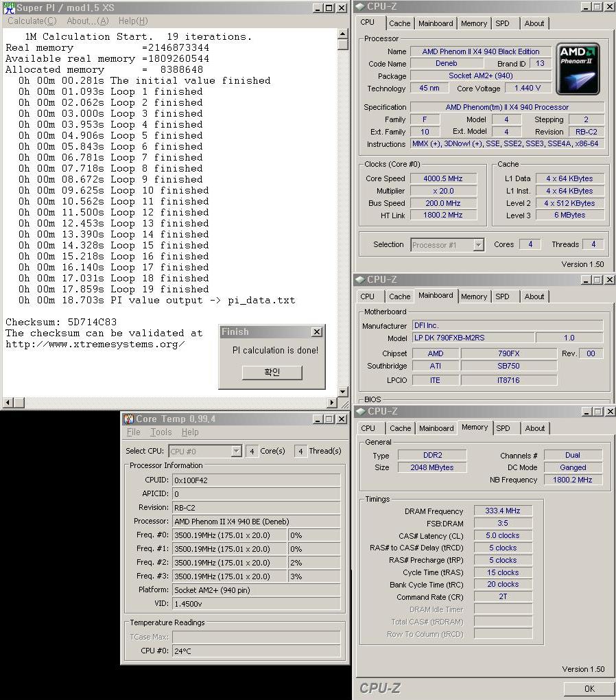Click the AMD Phenom II logo in CPU-Z
This screenshot has height=700, width=616.
(578, 69)
